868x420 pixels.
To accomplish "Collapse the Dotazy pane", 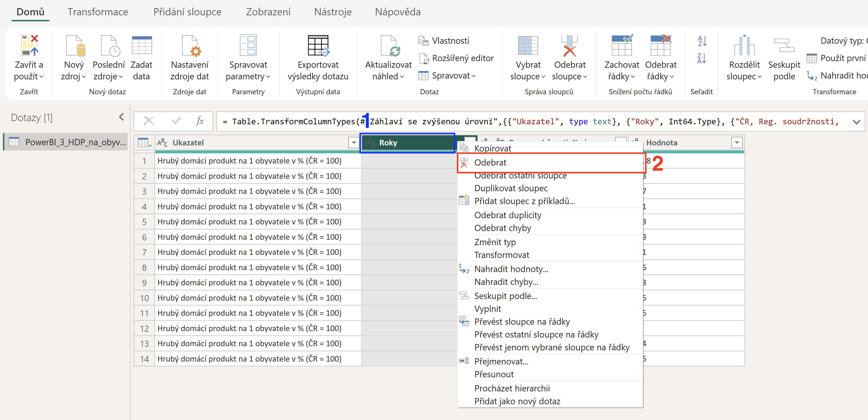I will (121, 117).
